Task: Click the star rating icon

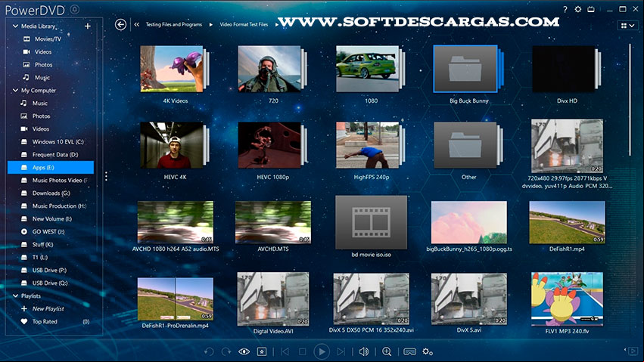Action: coord(262,351)
